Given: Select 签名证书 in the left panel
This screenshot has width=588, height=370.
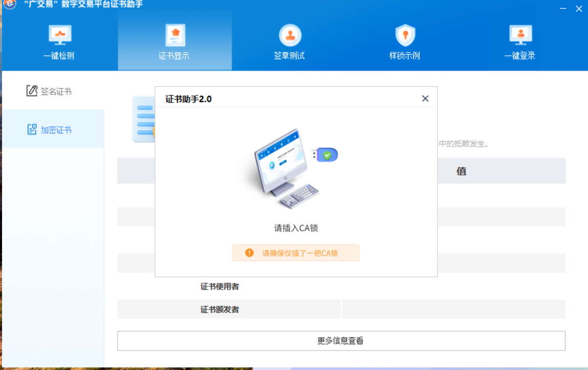Looking at the screenshot, I should [x=53, y=91].
